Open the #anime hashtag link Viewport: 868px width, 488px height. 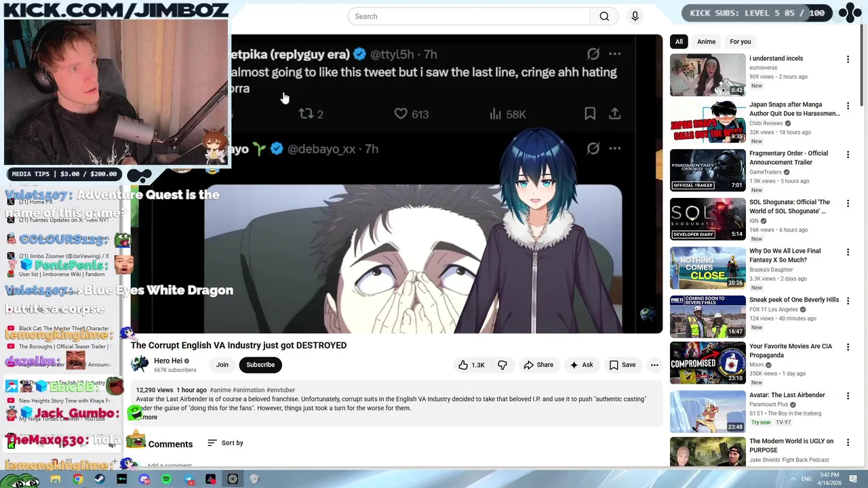click(x=220, y=390)
